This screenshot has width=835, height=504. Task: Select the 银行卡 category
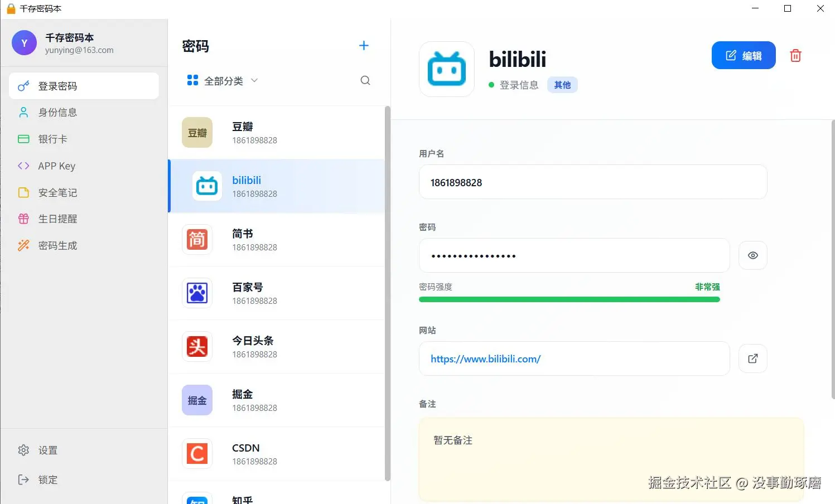(x=52, y=139)
